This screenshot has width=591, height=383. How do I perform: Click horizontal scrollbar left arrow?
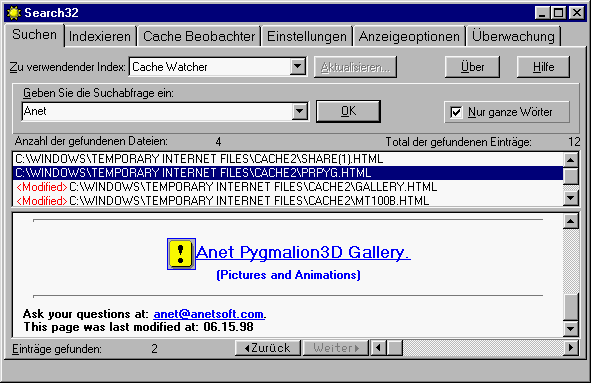pos(379,348)
